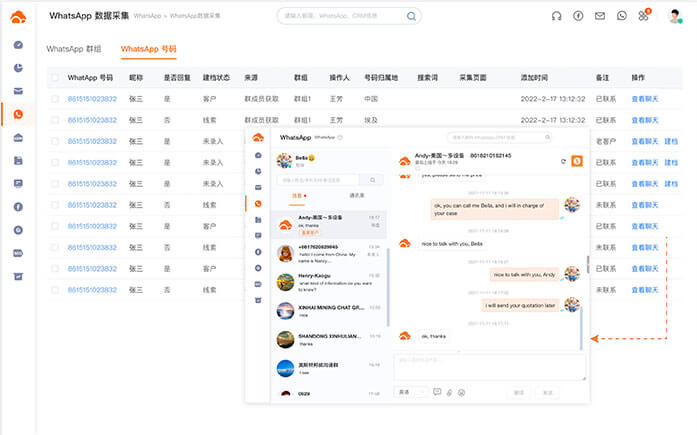Open the 英语 language dropdown below the message box
Image resolution: width=697 pixels, height=435 pixels.
pos(410,392)
